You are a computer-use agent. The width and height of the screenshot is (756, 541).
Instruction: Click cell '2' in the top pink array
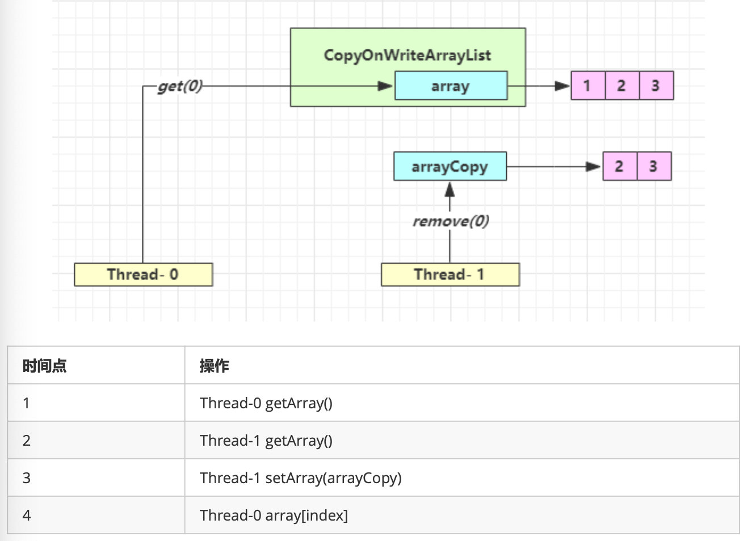(622, 86)
